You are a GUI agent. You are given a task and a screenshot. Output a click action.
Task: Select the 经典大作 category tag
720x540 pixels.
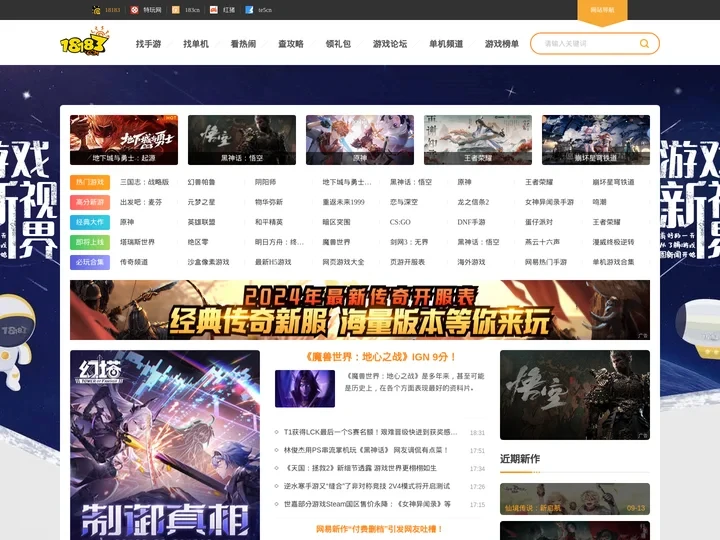pos(90,222)
